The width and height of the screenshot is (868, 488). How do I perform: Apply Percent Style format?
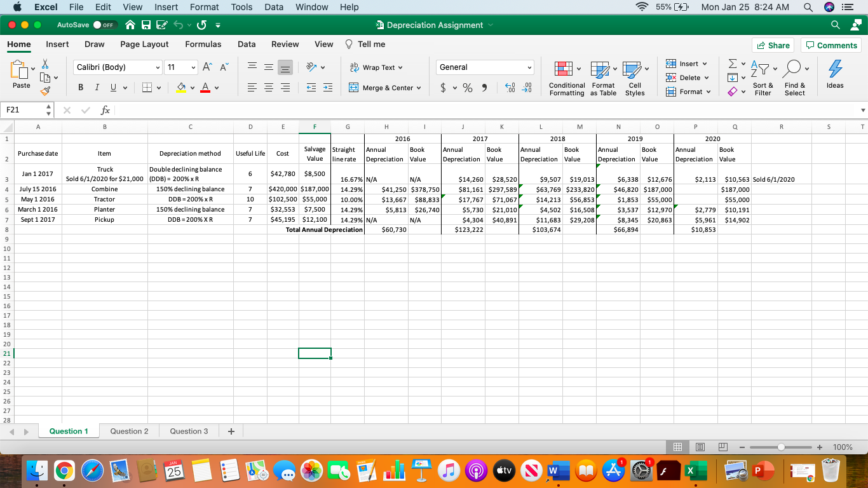point(468,88)
